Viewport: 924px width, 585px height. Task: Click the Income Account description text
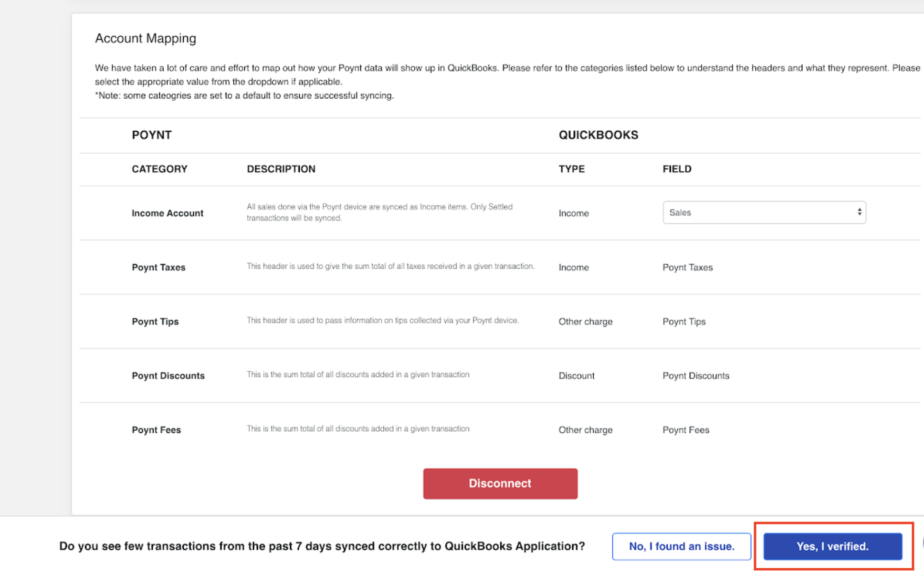click(x=379, y=212)
